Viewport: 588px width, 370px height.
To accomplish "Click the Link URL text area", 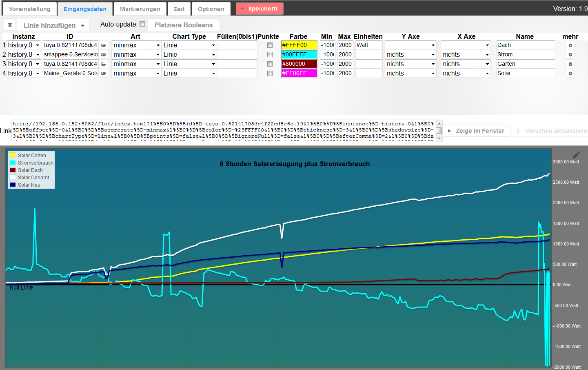I will pos(224,131).
